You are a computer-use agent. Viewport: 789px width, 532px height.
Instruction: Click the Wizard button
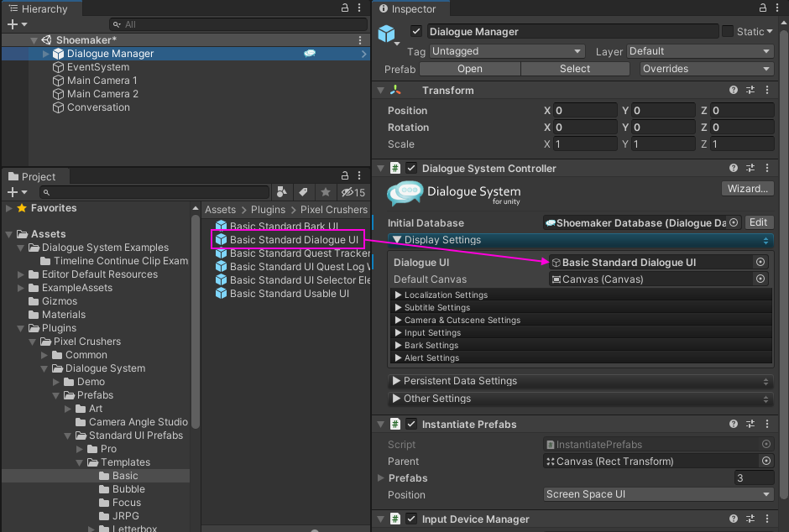748,189
